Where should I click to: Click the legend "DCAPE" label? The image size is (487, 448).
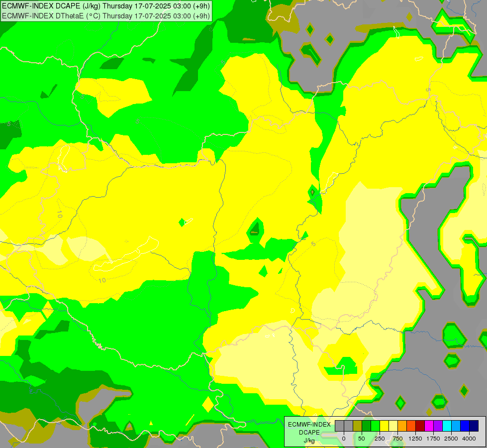[309, 433]
